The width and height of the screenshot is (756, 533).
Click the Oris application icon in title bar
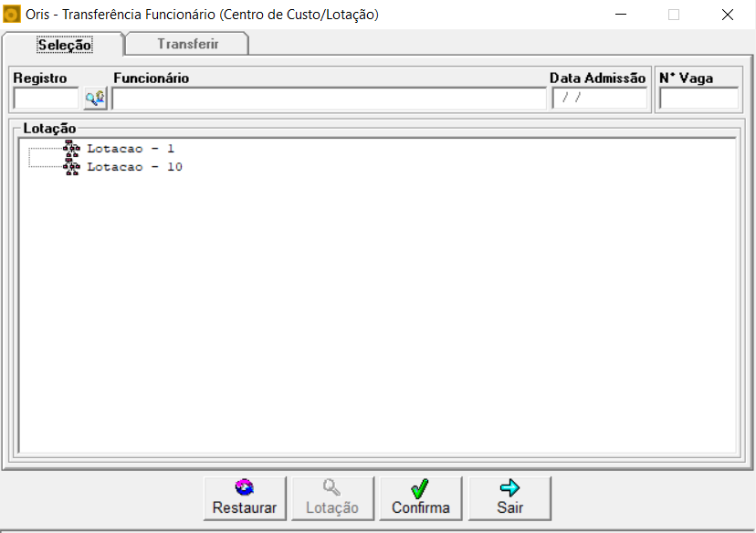pos(12,15)
